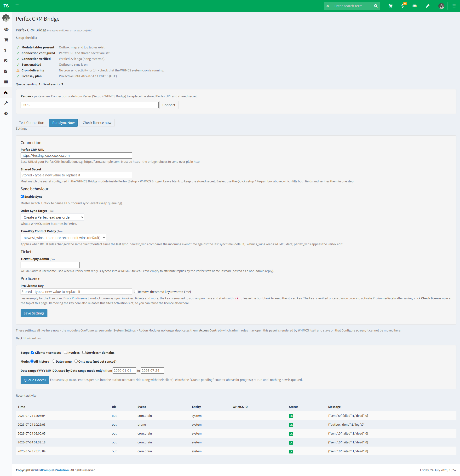
Task: Enable the Services + domains scope checkbox
Action: click(x=84, y=352)
